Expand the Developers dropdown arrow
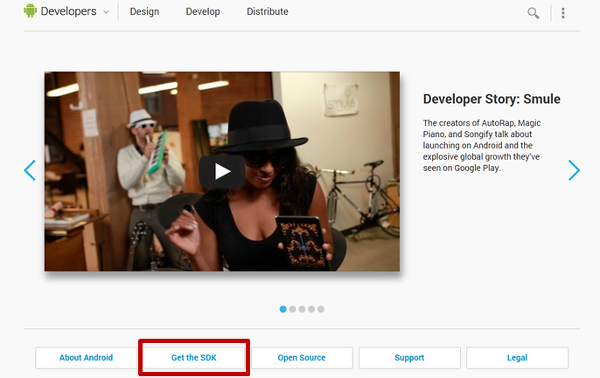 106,12
